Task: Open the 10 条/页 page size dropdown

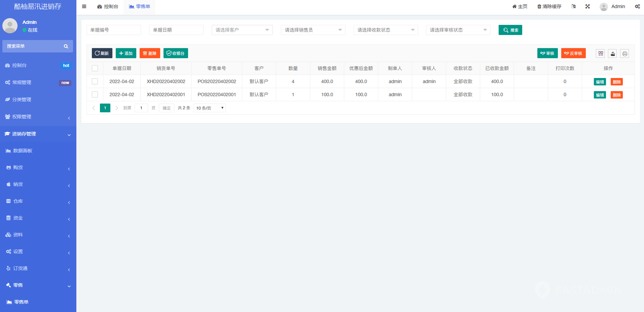Action: coord(210,108)
